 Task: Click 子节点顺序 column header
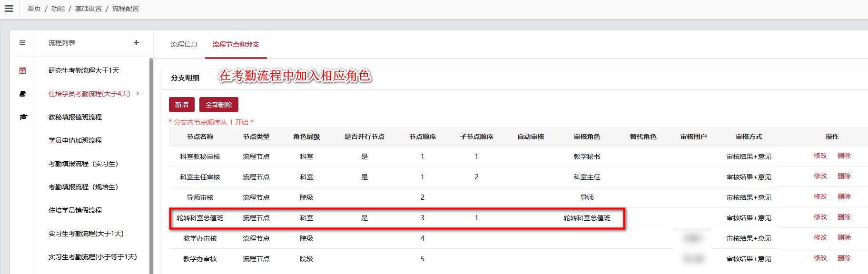point(476,137)
